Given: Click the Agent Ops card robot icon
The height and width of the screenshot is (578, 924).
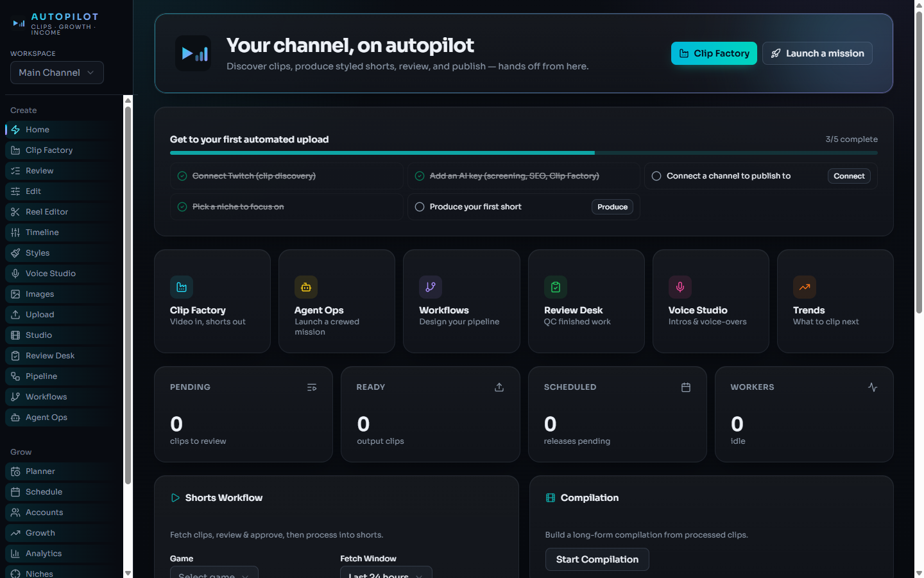Looking at the screenshot, I should pos(306,287).
